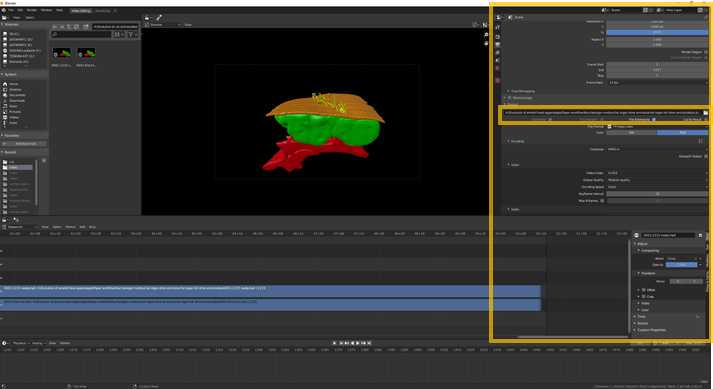
Task: Click the timeline editor type icon
Action: tap(5, 343)
